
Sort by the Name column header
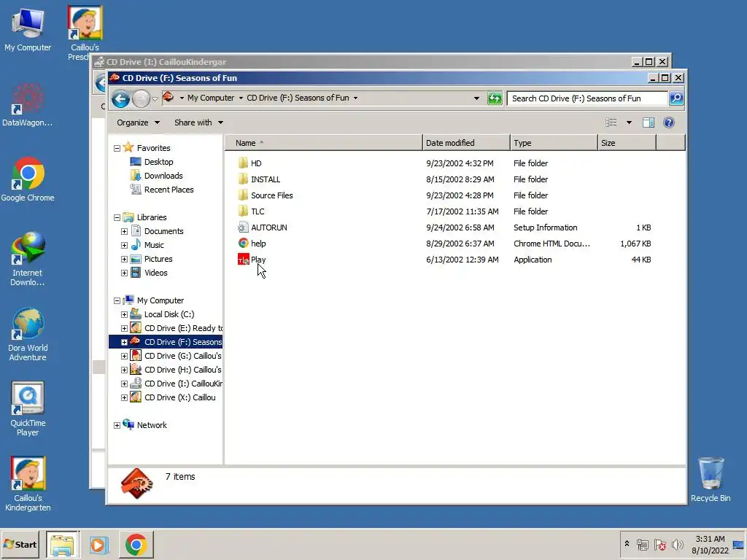(323, 143)
